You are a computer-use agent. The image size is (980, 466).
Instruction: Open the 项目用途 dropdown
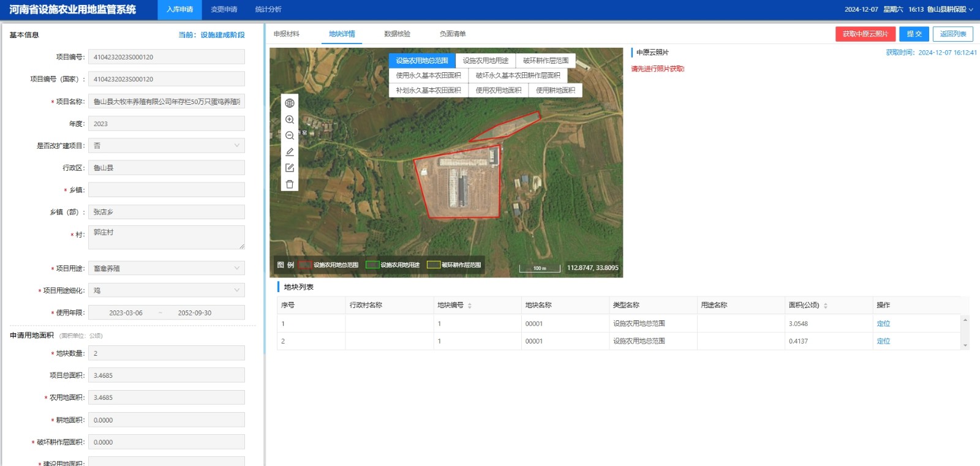167,268
